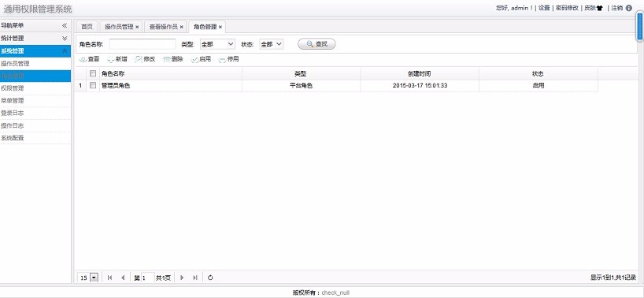
Task: Open 权限管理 in the sidebar menu
Action: click(35, 88)
